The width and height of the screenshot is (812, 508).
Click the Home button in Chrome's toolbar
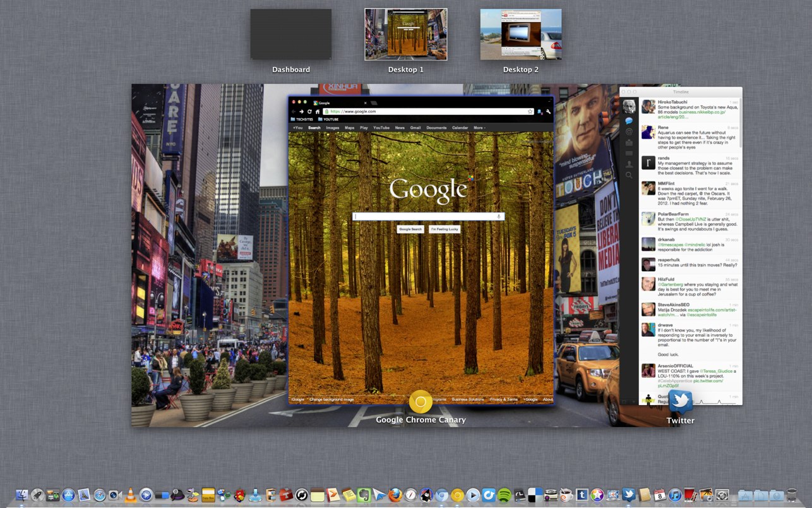(x=317, y=111)
